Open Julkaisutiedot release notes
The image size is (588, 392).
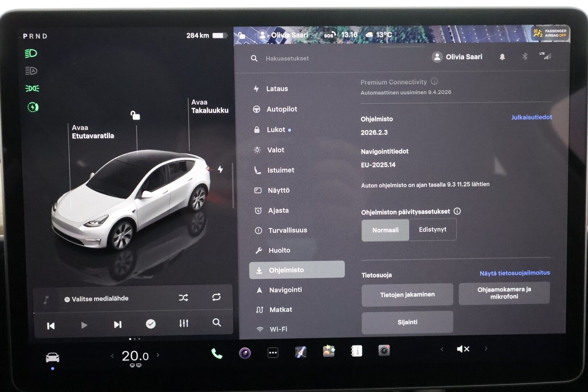(x=531, y=117)
